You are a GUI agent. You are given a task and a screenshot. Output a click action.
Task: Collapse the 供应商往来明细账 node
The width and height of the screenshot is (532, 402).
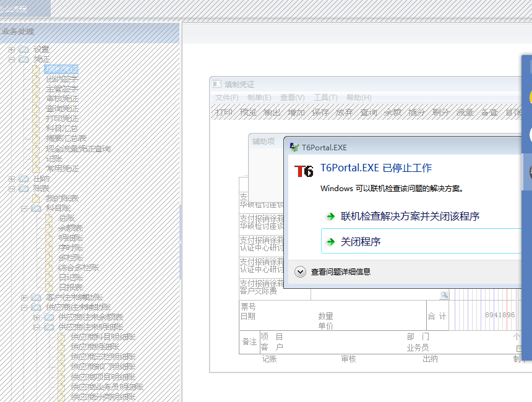pyautogui.click(x=36, y=327)
